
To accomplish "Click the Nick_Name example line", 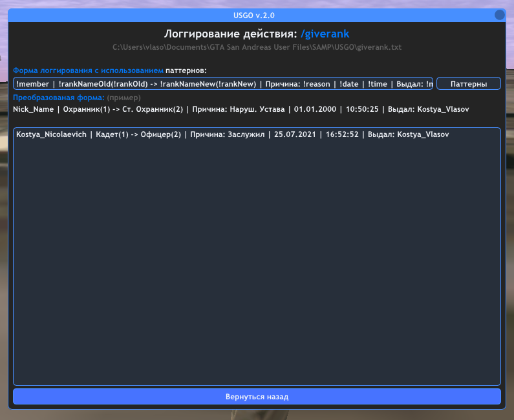I will pos(241,109).
